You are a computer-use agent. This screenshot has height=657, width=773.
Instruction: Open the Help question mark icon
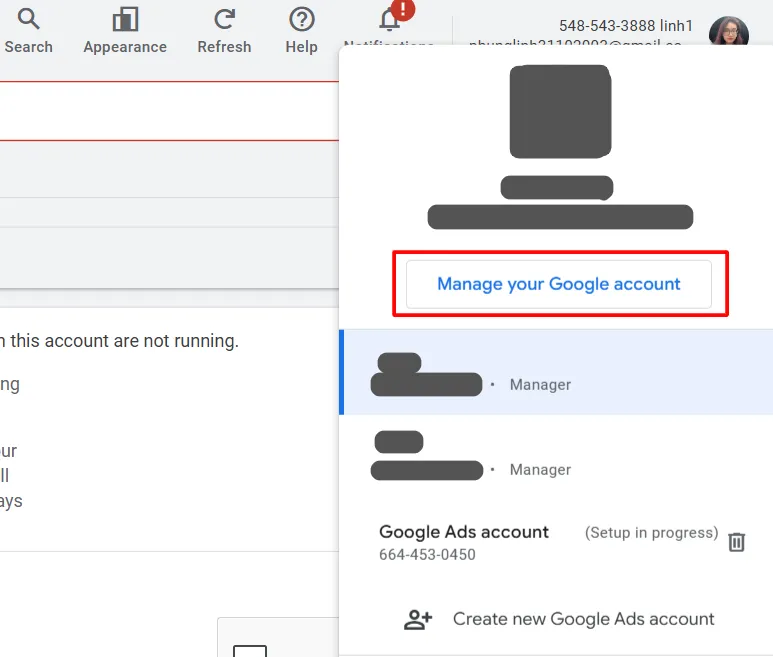tap(302, 20)
